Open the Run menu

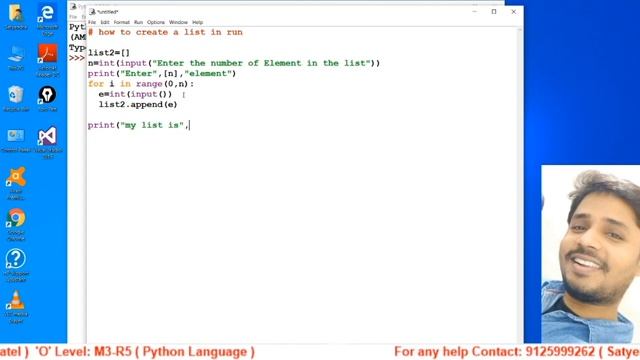coord(138,22)
